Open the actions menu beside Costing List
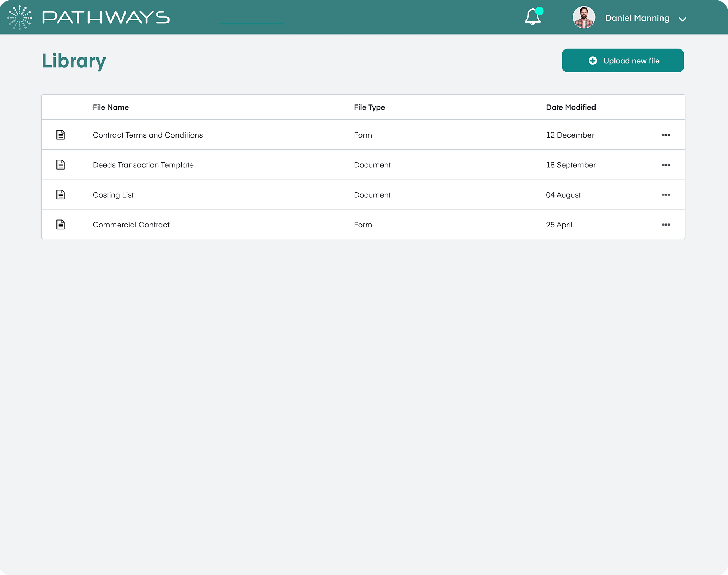This screenshot has height=575, width=728. (666, 194)
